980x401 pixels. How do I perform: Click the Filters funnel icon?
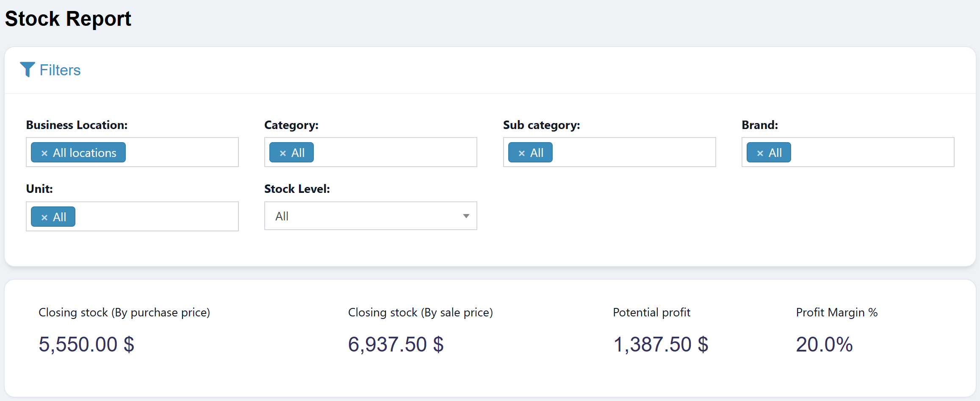point(28,69)
